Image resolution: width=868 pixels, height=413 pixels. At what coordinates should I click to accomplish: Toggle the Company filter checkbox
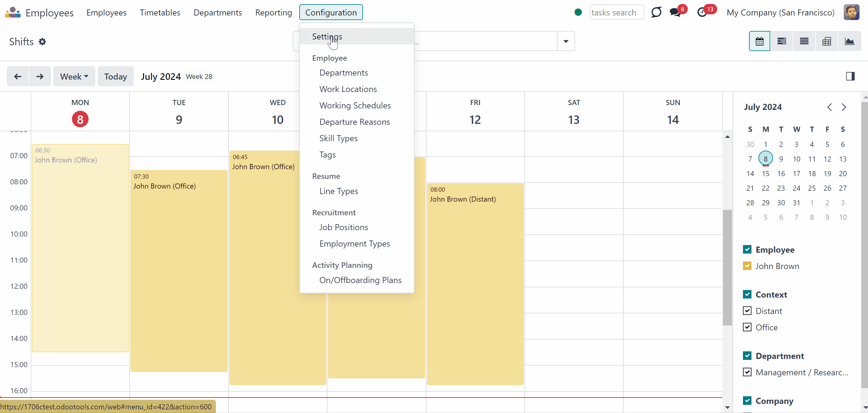click(747, 401)
